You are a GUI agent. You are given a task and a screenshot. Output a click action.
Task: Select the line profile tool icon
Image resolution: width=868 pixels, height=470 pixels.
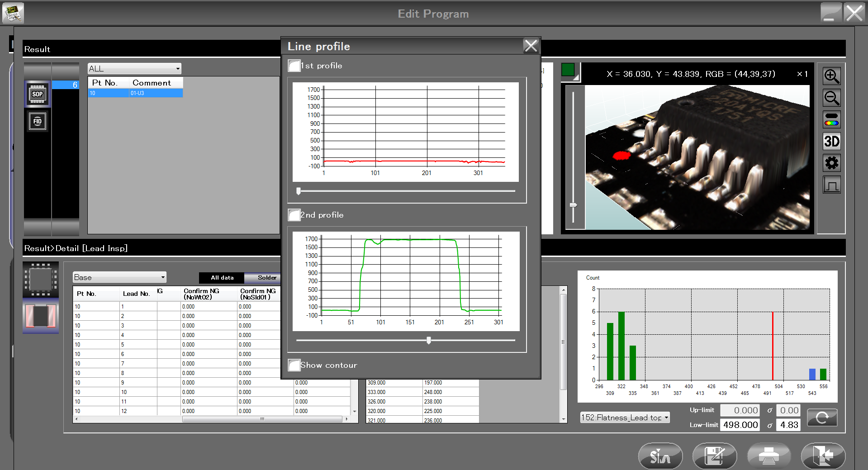pos(831,185)
